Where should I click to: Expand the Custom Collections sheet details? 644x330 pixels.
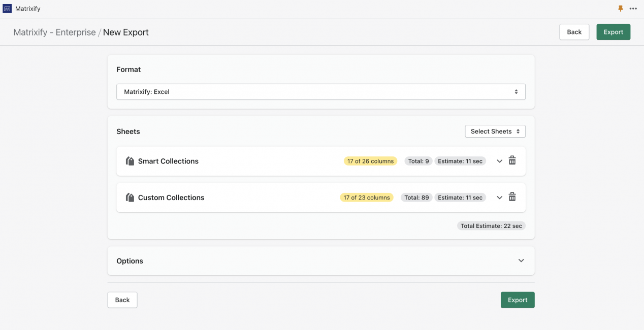coord(499,197)
